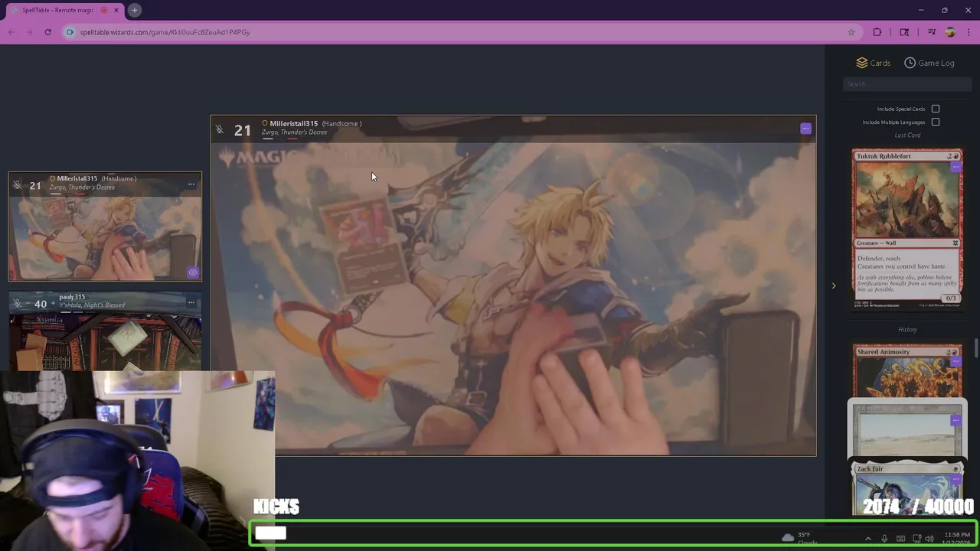This screenshot has width=980, height=551.
Task: Go forward in browser history
Action: pyautogui.click(x=29, y=32)
